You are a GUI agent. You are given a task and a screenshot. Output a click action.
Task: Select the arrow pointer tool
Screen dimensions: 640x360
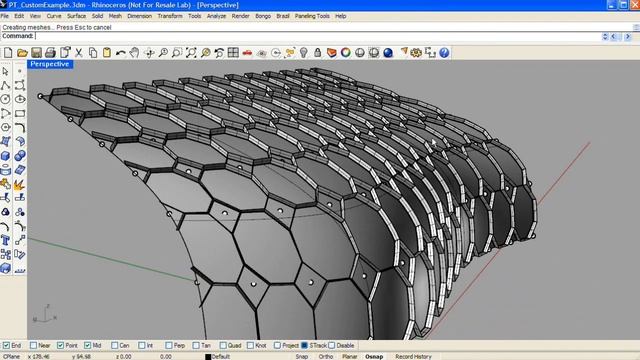(x=5, y=71)
